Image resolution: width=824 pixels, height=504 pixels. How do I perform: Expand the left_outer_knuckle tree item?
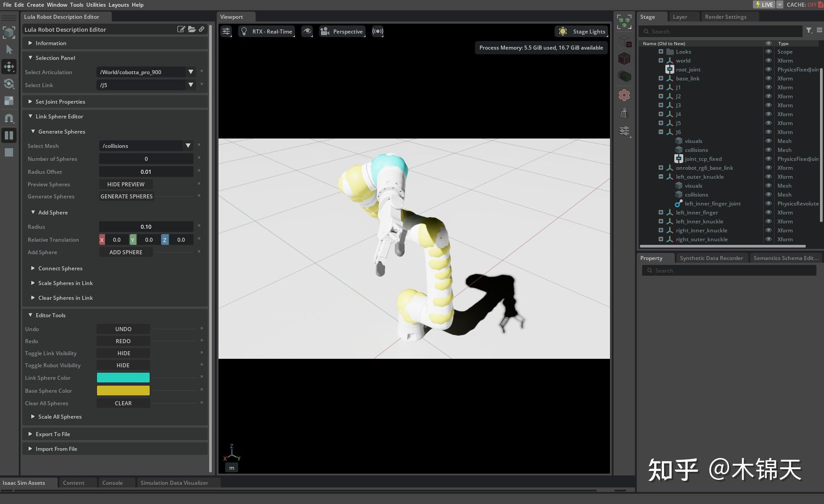click(661, 176)
